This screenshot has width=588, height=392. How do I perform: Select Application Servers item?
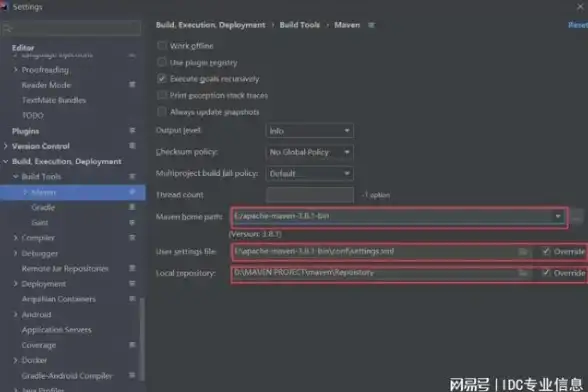coord(57,330)
